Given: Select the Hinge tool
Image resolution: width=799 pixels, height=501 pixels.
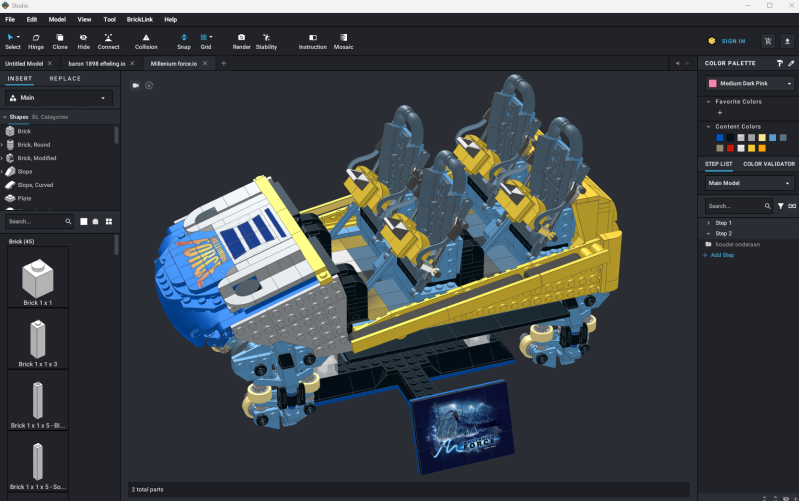Looking at the screenshot, I should pos(36,41).
